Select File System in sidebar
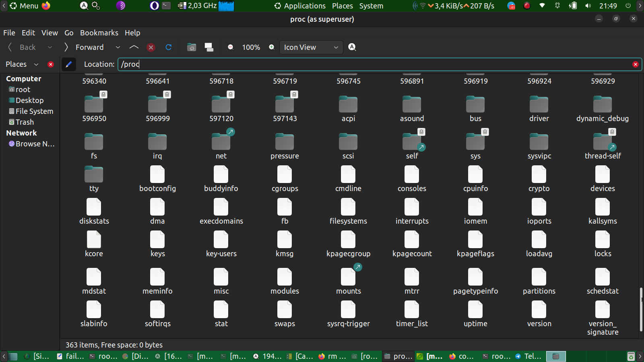The height and width of the screenshot is (362, 644). pos(34,111)
